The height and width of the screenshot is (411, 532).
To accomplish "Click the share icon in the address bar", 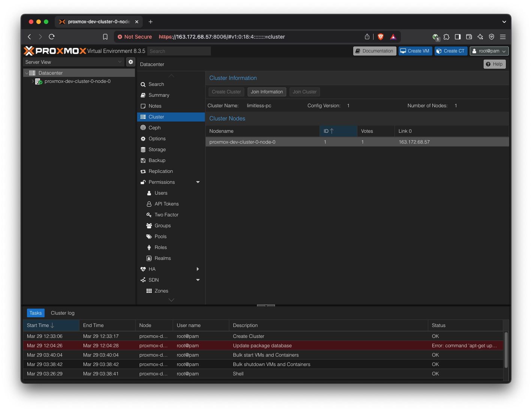I will tap(367, 37).
